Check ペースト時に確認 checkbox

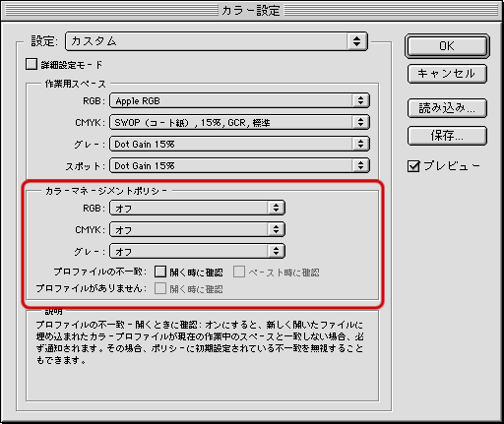tap(239, 272)
